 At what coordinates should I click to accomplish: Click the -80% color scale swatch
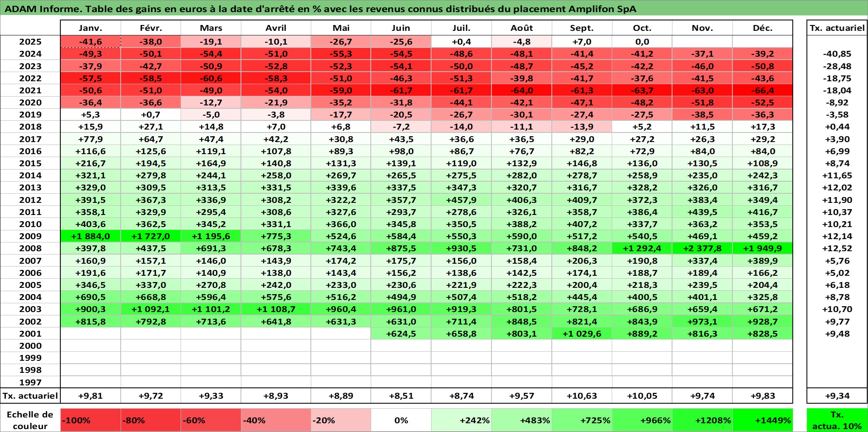click(x=151, y=420)
